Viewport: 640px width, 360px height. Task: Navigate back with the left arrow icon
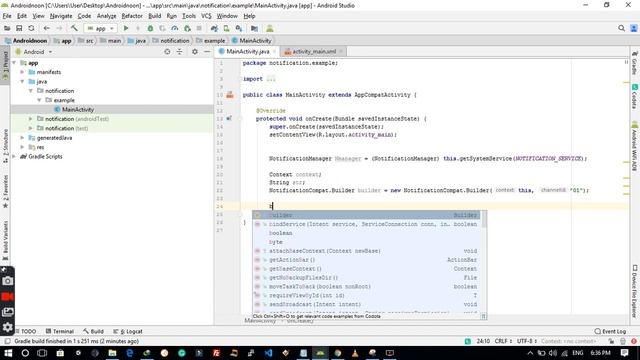coord(47,28)
